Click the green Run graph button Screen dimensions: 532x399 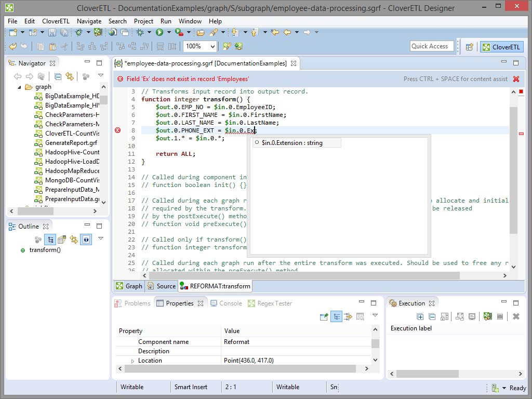click(159, 32)
